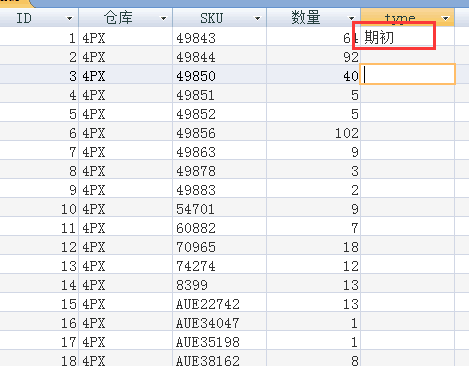Click SKU cell 54701

(x=219, y=207)
